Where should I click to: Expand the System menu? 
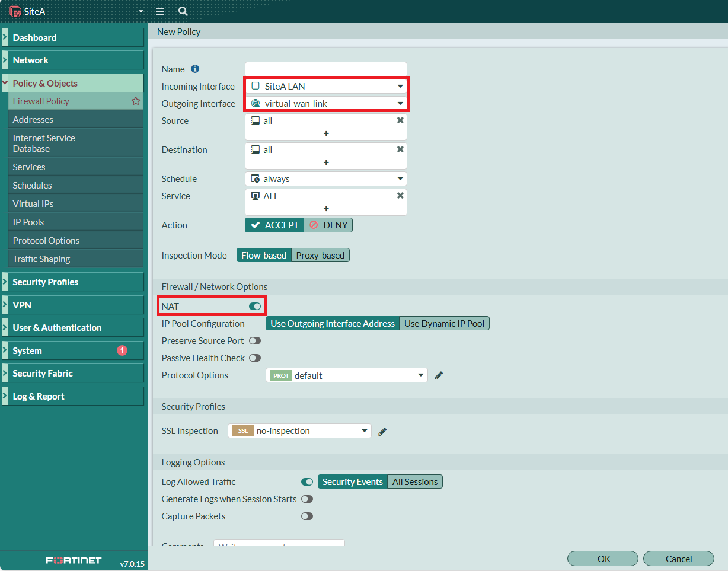click(x=72, y=350)
